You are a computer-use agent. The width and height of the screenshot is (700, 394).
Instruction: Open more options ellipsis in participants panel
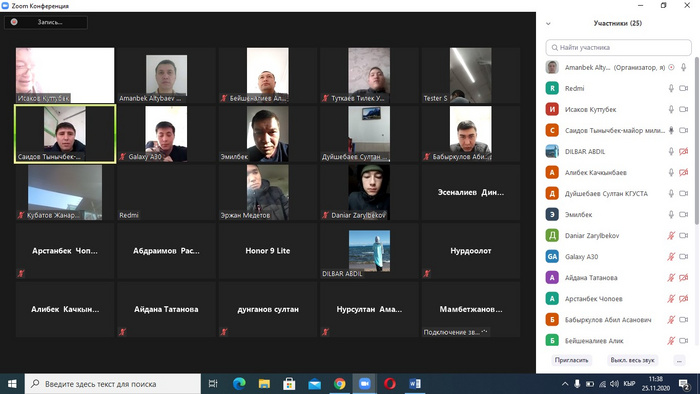pyautogui.click(x=679, y=361)
